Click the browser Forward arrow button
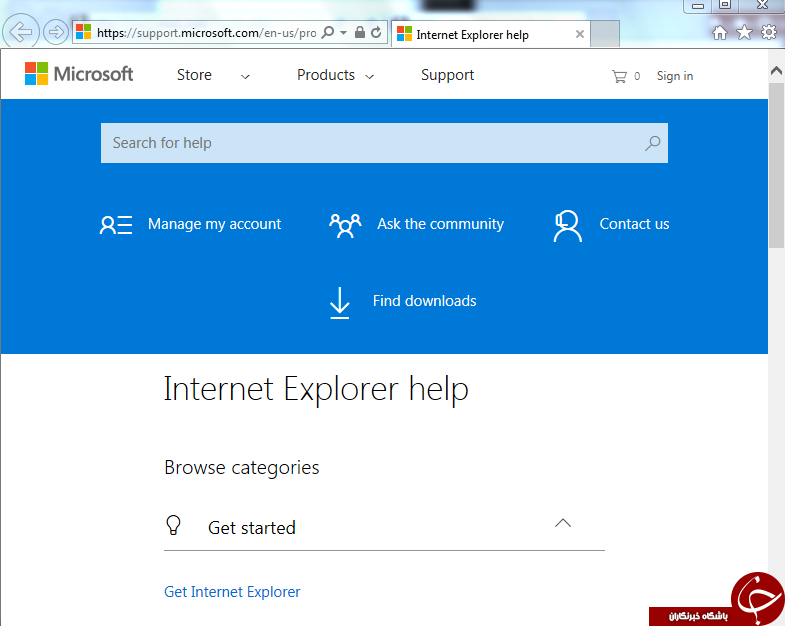The image size is (785, 626). tap(56, 32)
